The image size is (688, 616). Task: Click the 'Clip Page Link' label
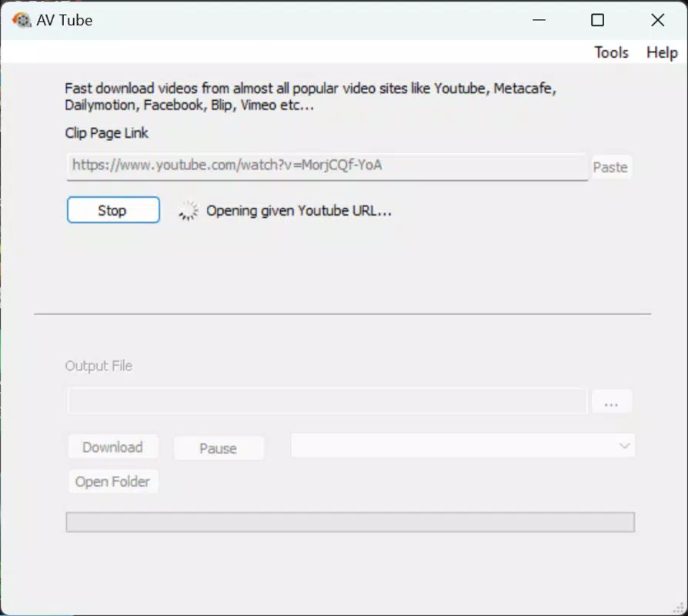click(107, 133)
